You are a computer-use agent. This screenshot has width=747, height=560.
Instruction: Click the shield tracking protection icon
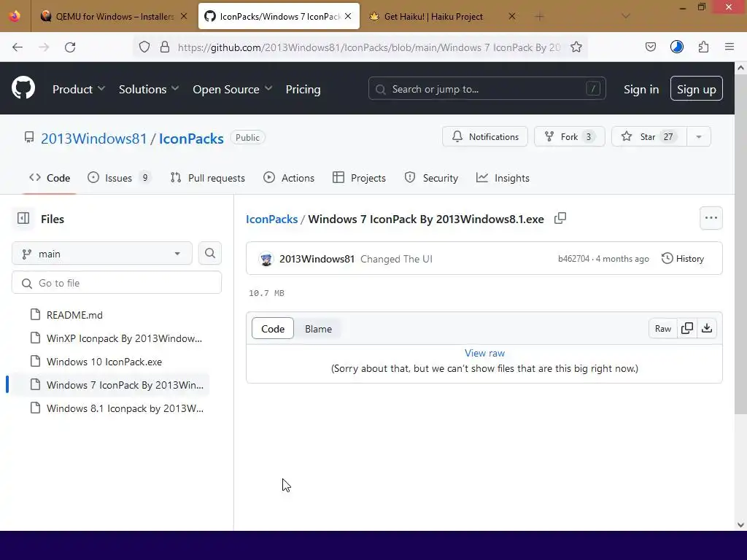144,47
